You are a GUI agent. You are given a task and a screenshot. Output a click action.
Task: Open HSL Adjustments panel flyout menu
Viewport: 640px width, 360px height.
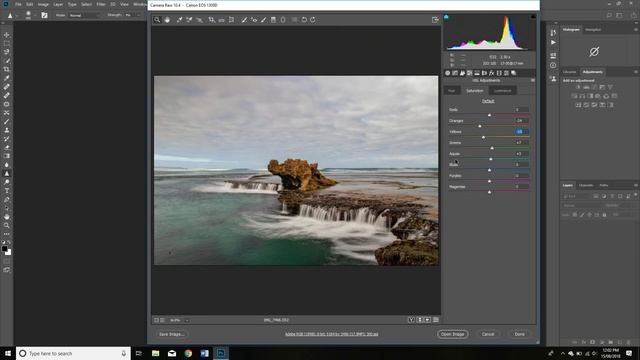click(x=533, y=80)
